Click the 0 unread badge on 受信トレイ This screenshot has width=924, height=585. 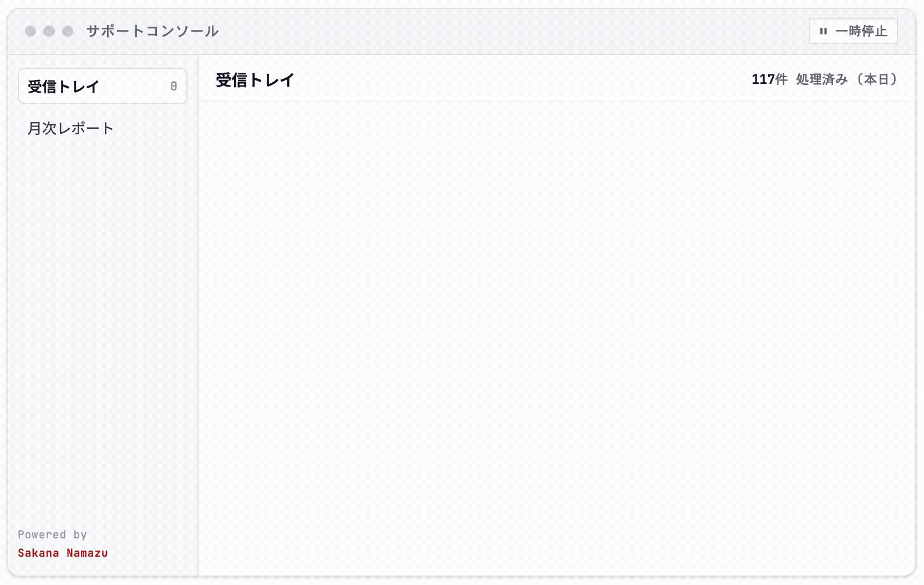point(174,86)
